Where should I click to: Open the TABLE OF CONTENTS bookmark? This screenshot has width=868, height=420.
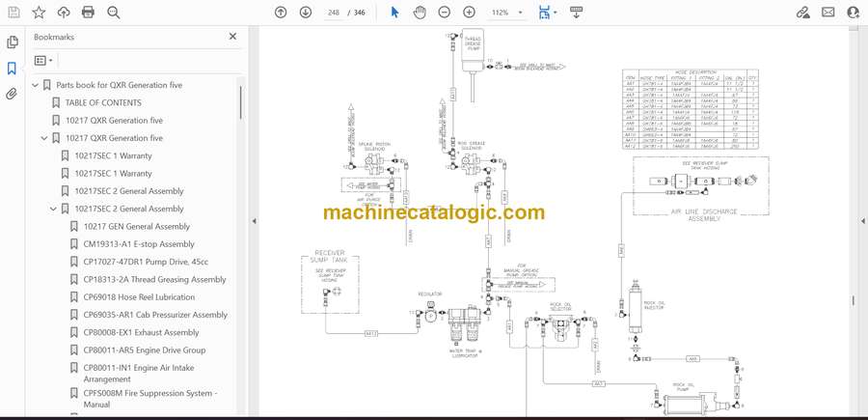pyautogui.click(x=102, y=102)
